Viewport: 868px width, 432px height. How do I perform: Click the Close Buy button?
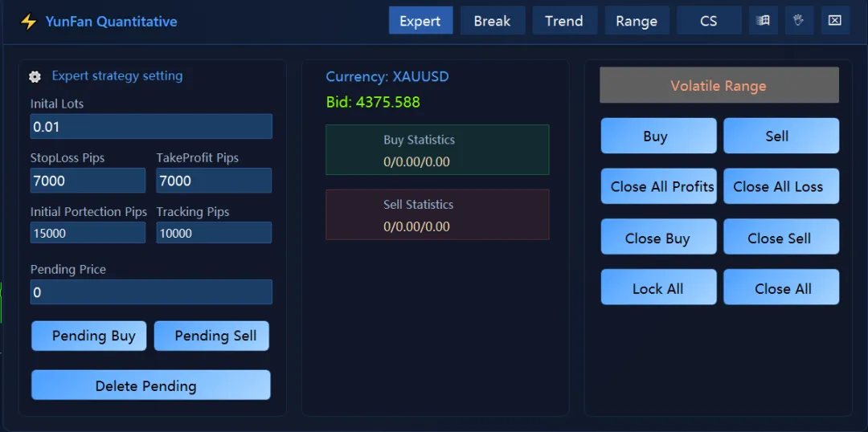(x=659, y=237)
